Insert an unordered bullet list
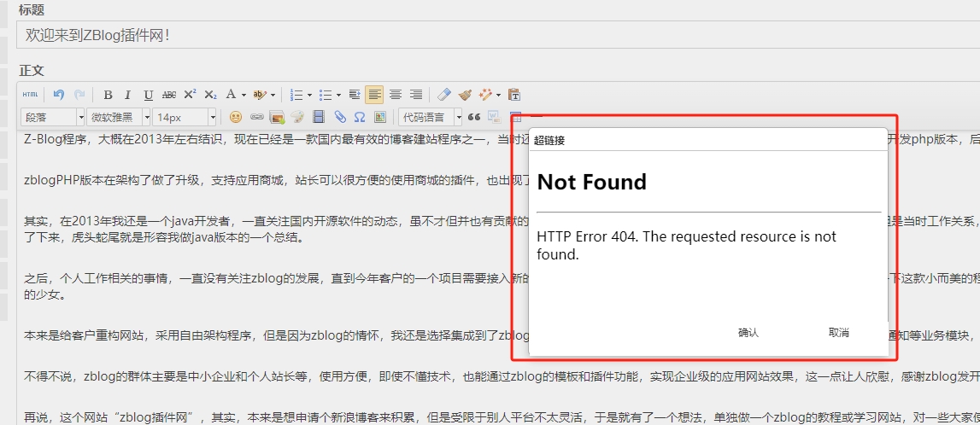Viewport: 980px width, 425px height. coord(325,95)
